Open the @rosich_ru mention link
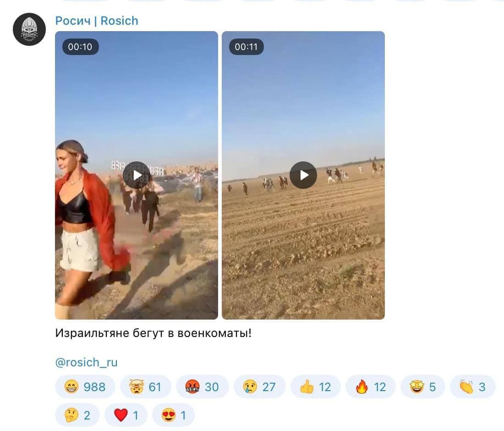Screen dimensions: 504x431 (x=87, y=362)
